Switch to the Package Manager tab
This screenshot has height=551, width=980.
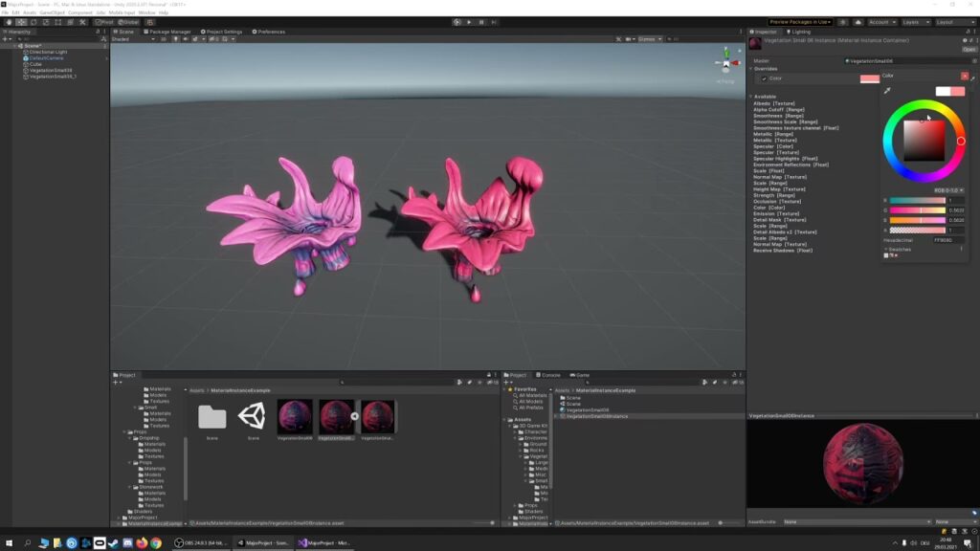click(x=167, y=32)
